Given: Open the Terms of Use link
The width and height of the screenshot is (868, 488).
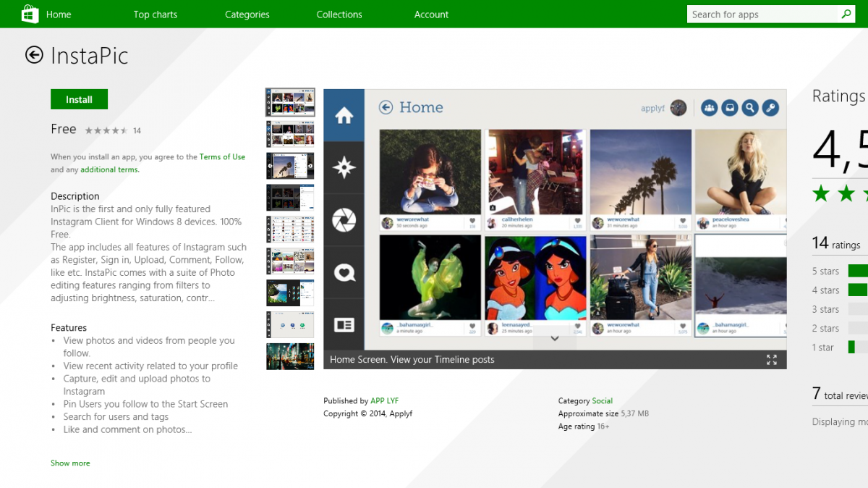Looking at the screenshot, I should pos(222,156).
